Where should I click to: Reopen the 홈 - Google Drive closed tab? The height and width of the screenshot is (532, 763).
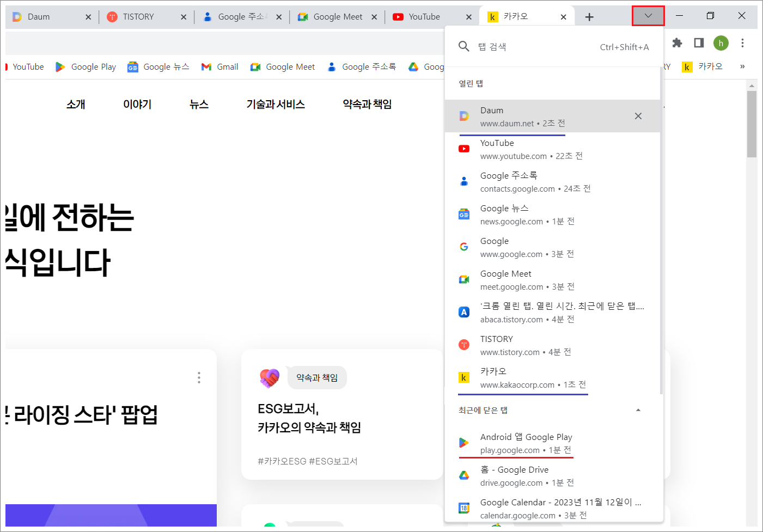[x=552, y=475]
